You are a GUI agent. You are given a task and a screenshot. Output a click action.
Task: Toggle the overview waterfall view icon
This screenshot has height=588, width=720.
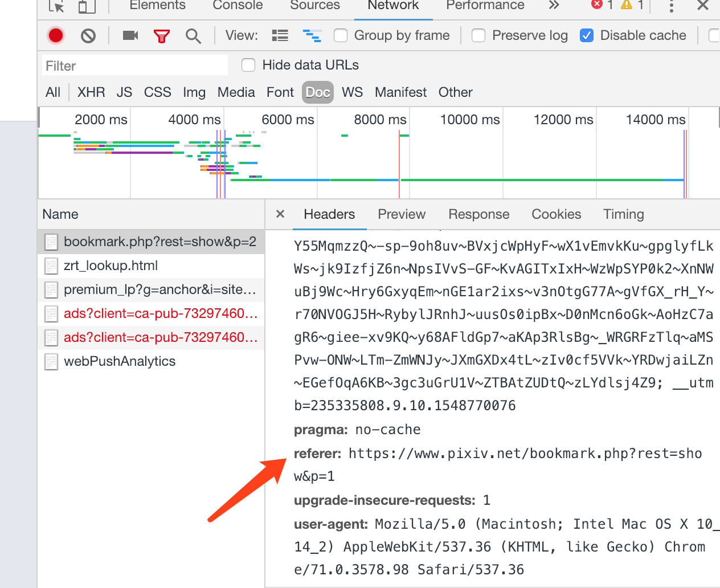tap(312, 36)
